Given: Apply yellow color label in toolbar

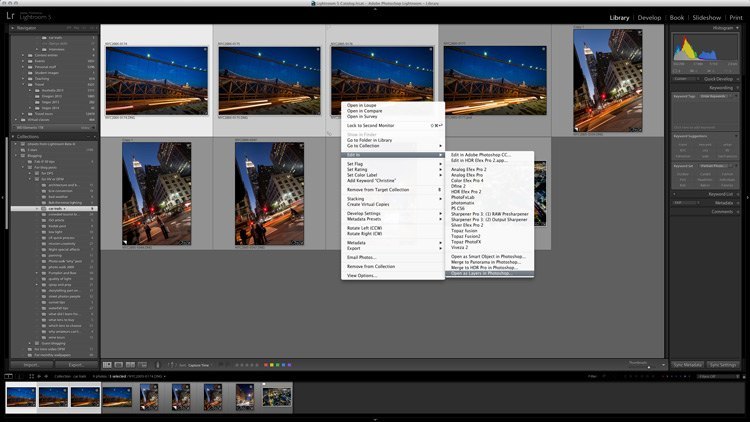Looking at the screenshot, I should [x=272, y=365].
